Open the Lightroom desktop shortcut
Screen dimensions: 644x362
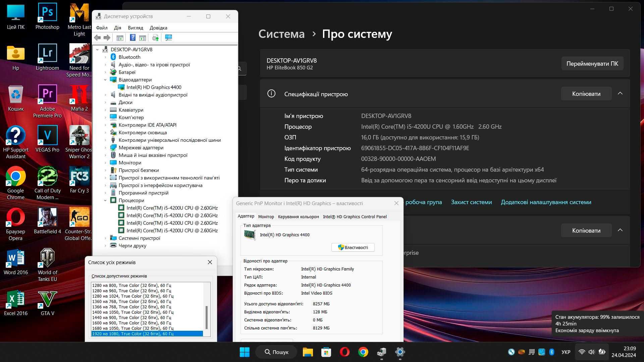click(x=47, y=57)
